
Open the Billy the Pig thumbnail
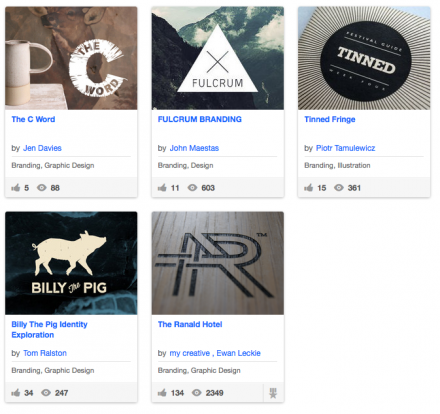pos(71,263)
